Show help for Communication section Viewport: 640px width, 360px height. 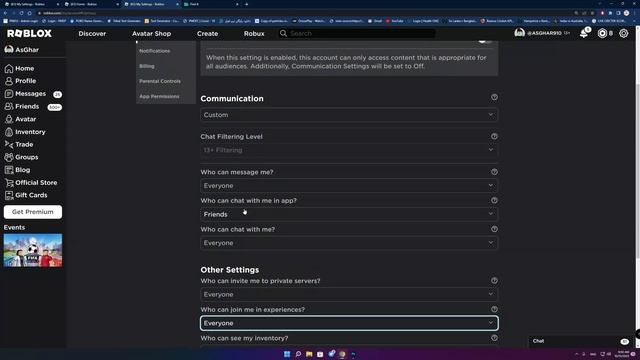click(494, 97)
